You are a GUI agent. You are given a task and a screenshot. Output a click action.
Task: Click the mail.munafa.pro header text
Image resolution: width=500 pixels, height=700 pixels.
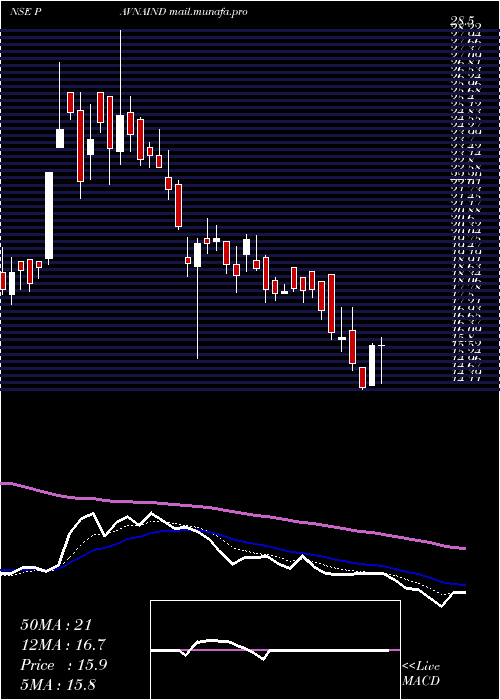(x=209, y=12)
